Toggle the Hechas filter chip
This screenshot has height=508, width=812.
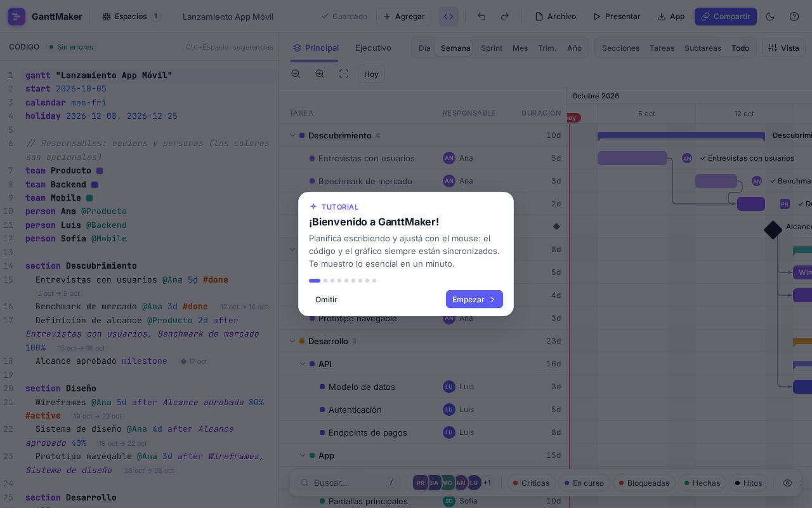tap(702, 483)
